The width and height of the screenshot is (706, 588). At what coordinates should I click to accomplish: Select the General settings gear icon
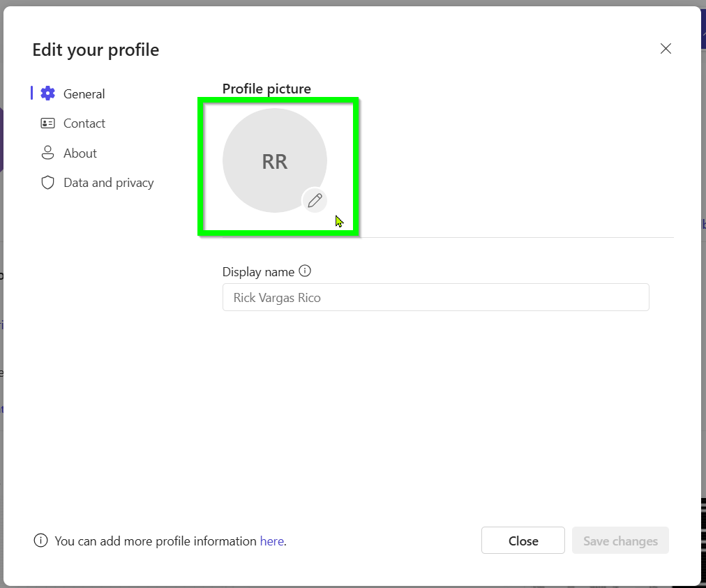(47, 93)
